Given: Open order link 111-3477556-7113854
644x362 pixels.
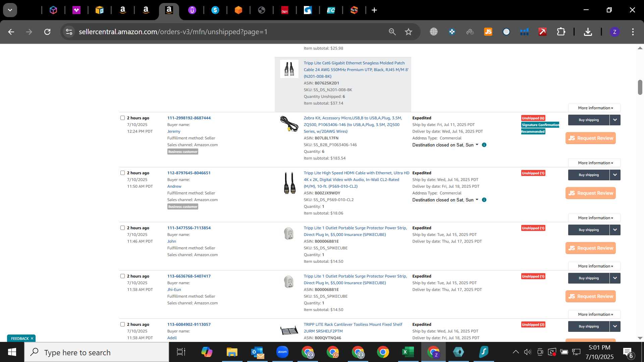Looking at the screenshot, I should (x=189, y=228).
